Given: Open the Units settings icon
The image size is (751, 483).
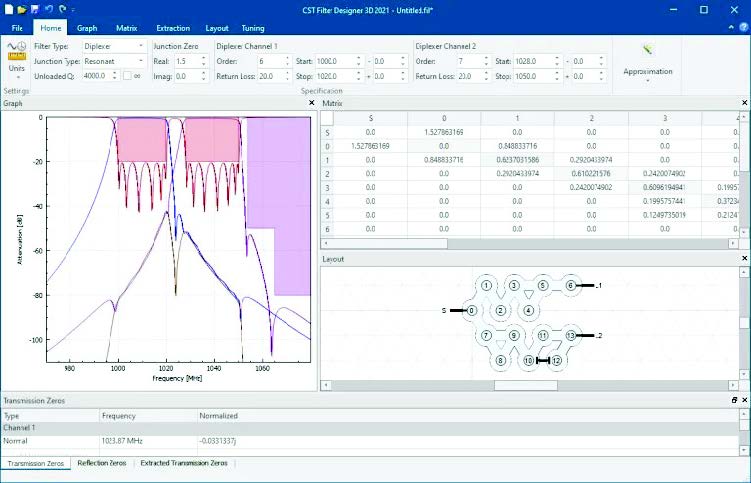Looking at the screenshot, I should [x=16, y=51].
